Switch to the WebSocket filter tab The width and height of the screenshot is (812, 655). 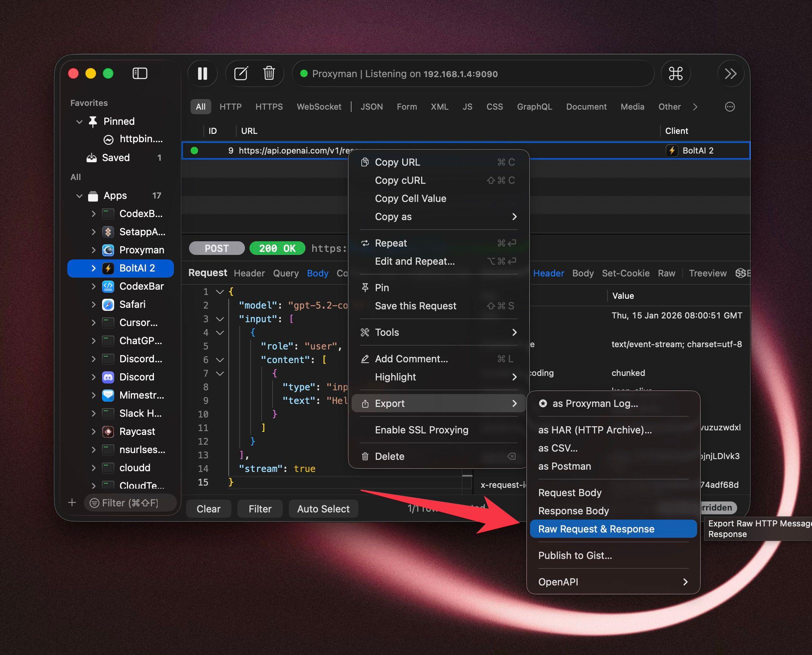coord(319,107)
